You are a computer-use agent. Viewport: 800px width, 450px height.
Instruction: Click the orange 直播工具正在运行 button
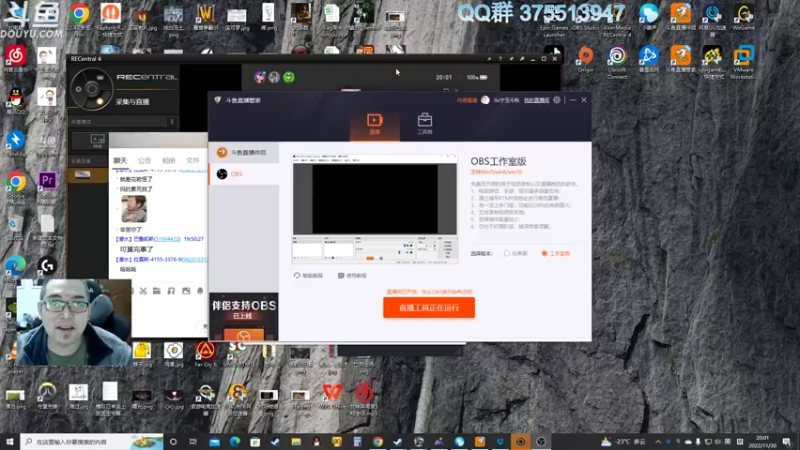429,308
